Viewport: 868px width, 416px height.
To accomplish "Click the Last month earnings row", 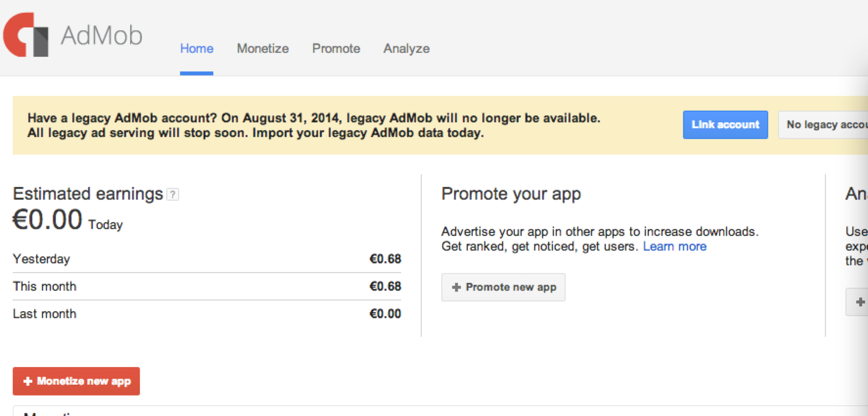I will point(206,314).
